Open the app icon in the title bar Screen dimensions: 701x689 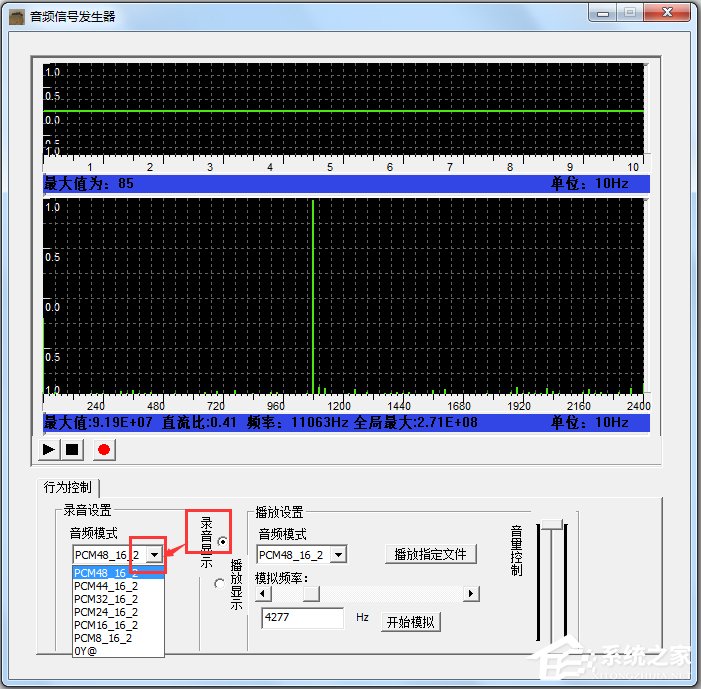[17, 17]
